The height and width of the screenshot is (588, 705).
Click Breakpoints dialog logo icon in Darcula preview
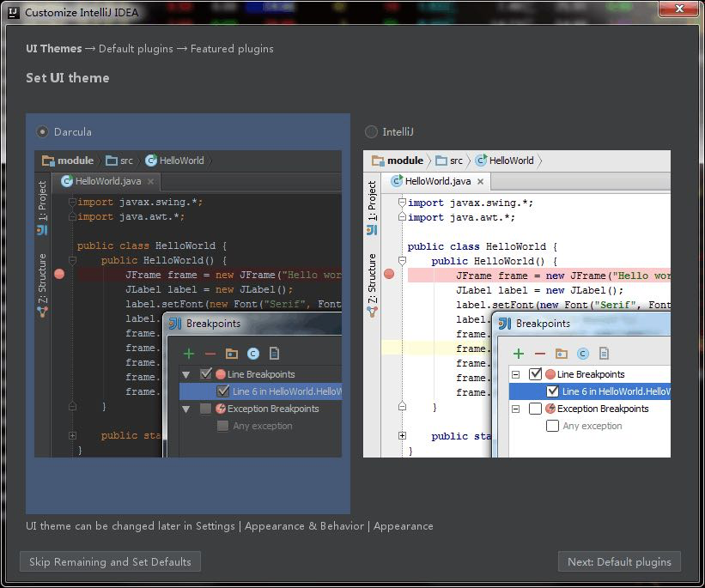click(175, 324)
